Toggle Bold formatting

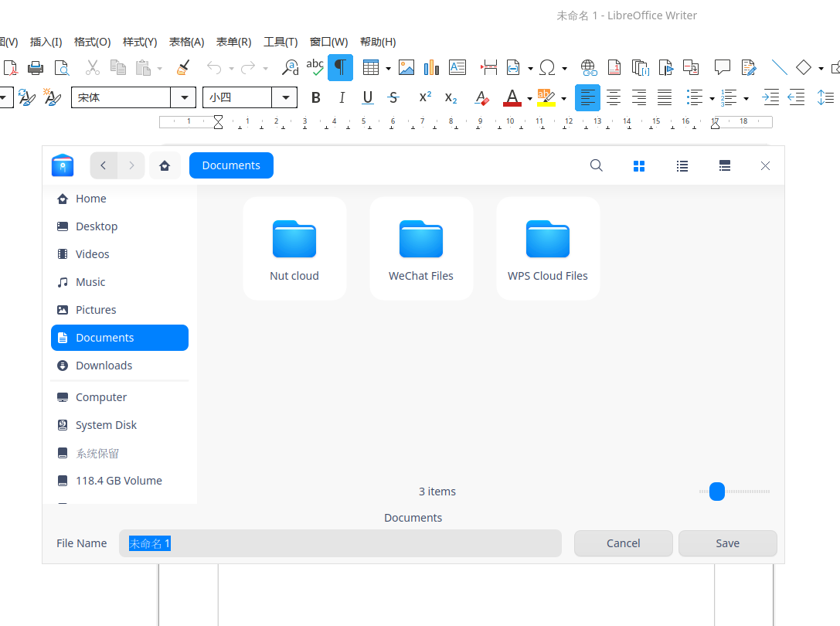point(315,97)
